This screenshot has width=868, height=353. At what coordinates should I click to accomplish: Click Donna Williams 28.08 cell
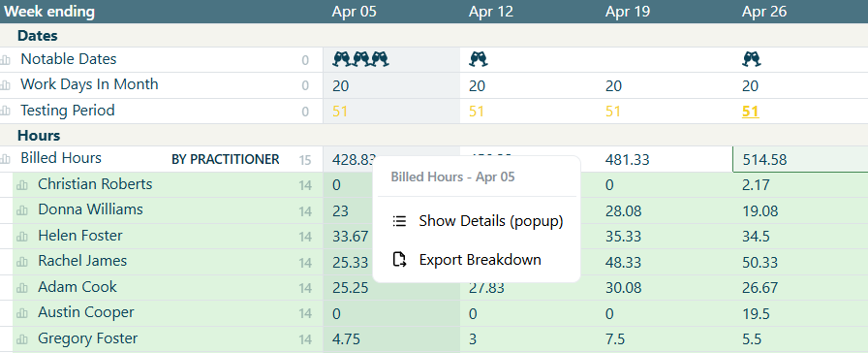point(623,211)
